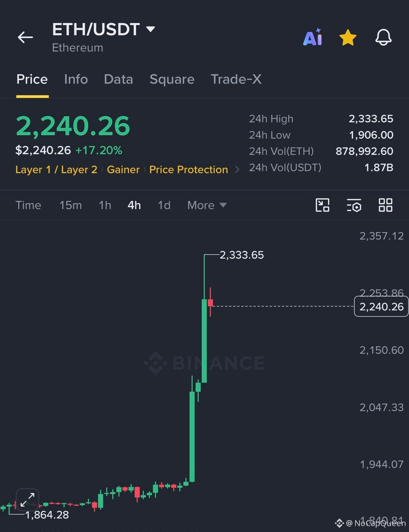
Task: Toggle the favorite star for ETH/USDT
Action: pyautogui.click(x=348, y=37)
